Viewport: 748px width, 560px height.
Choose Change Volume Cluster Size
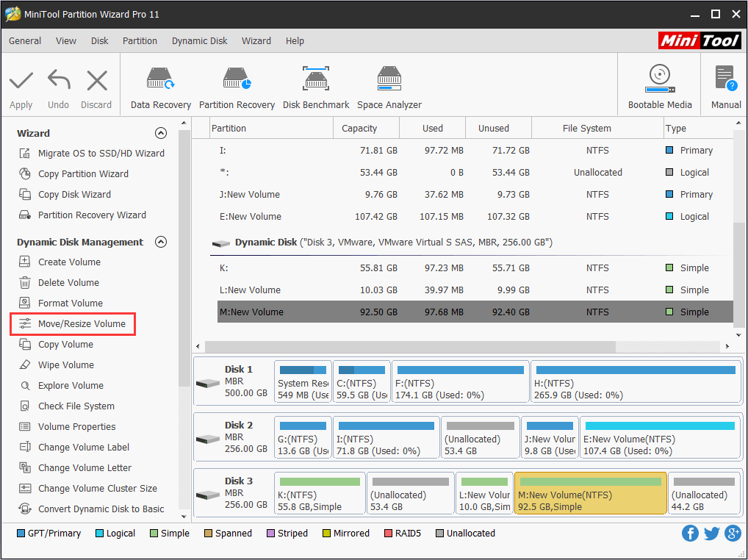[x=87, y=487]
